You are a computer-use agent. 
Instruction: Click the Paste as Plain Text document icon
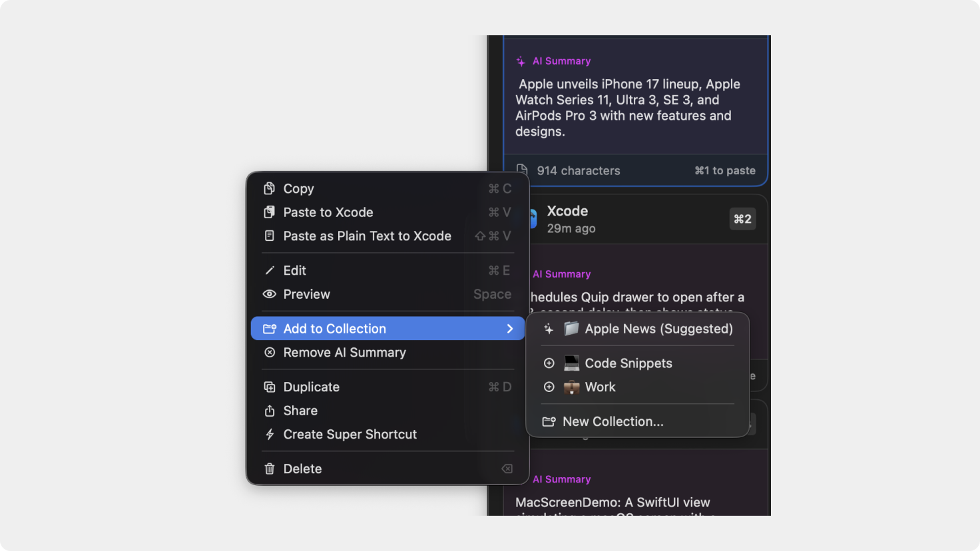(x=270, y=236)
